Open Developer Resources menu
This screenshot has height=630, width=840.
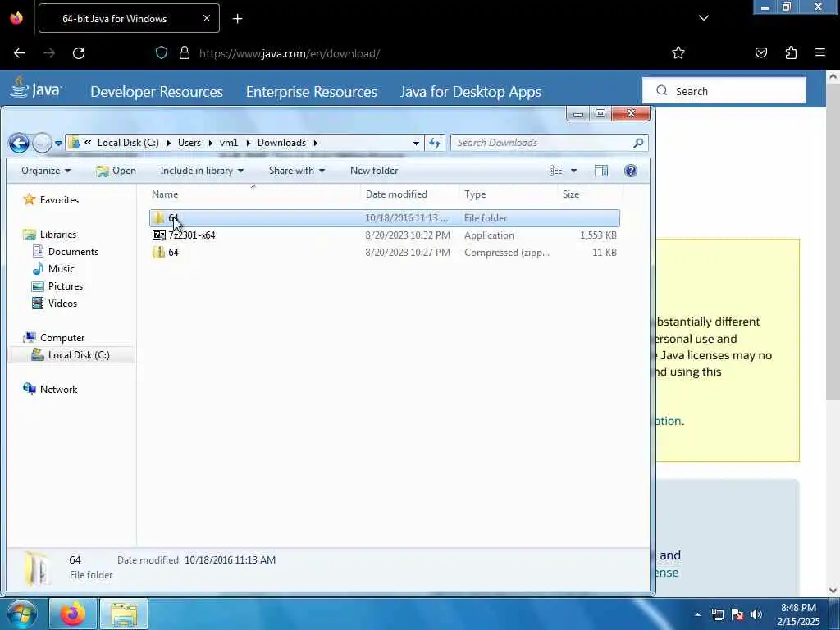pos(157,92)
